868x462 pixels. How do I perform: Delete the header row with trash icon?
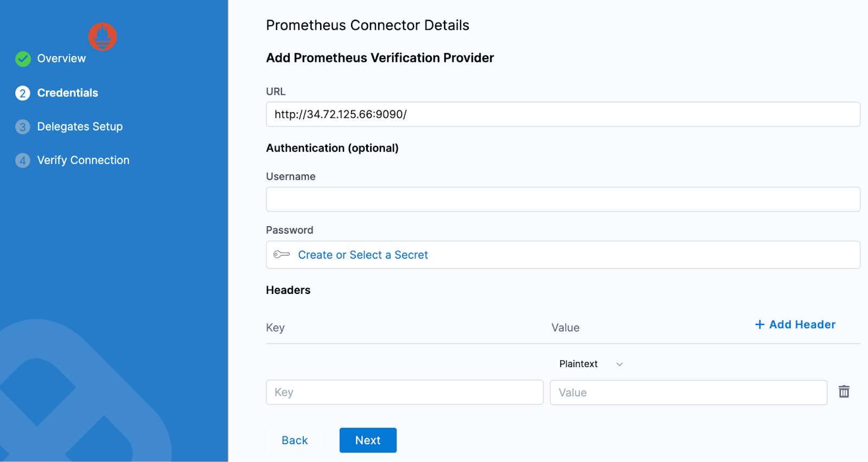coord(844,392)
